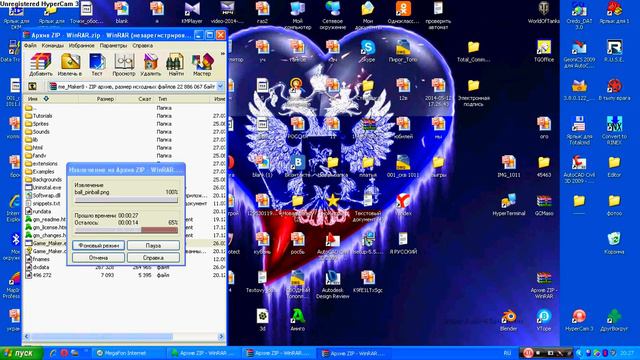Viewport: 640px width, 360px height.
Task: Open the Yandex desktop icon
Action: tap(403, 204)
